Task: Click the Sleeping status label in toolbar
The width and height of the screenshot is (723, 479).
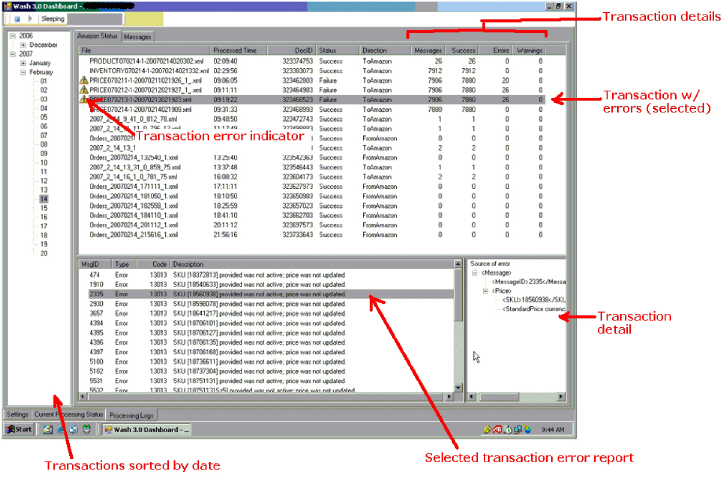Action: coord(53,19)
